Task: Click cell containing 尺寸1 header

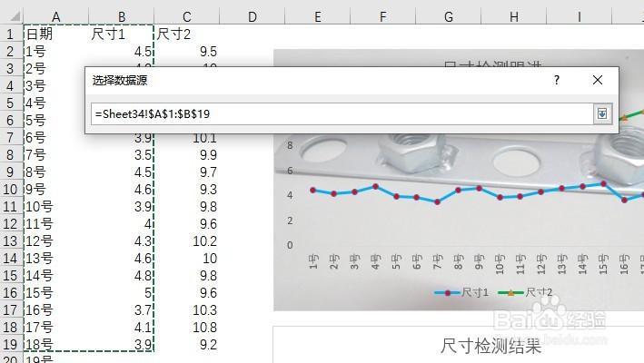Action: tap(122, 34)
